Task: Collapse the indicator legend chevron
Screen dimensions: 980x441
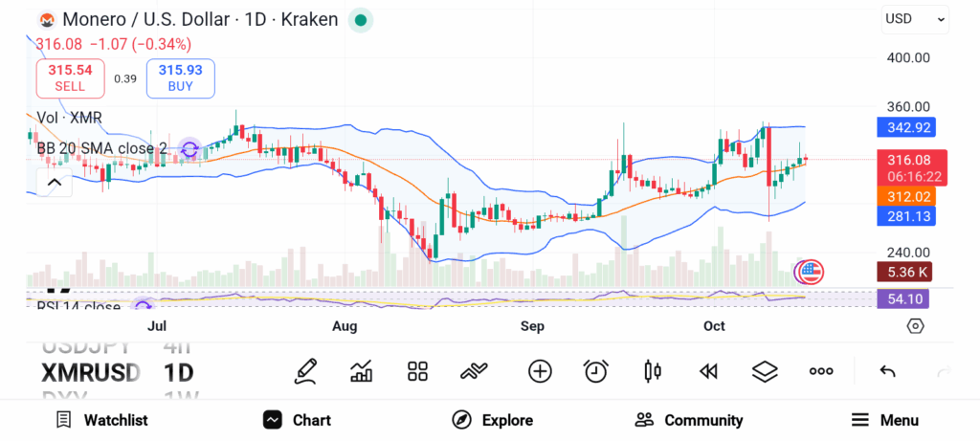Action: click(x=54, y=183)
